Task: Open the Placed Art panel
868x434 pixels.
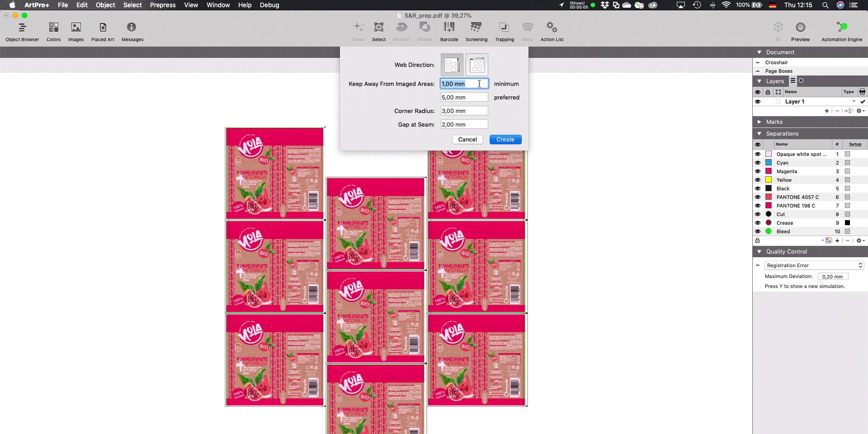Action: [103, 32]
